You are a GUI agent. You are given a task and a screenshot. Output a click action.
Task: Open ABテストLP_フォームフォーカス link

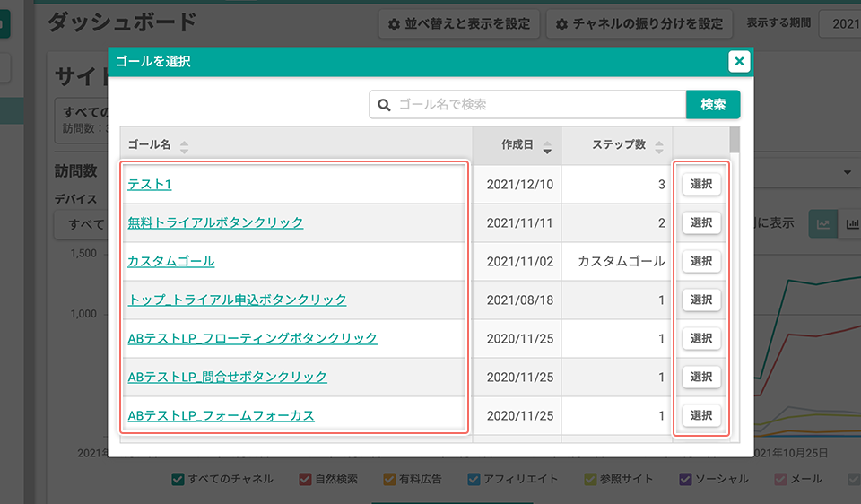coord(221,415)
